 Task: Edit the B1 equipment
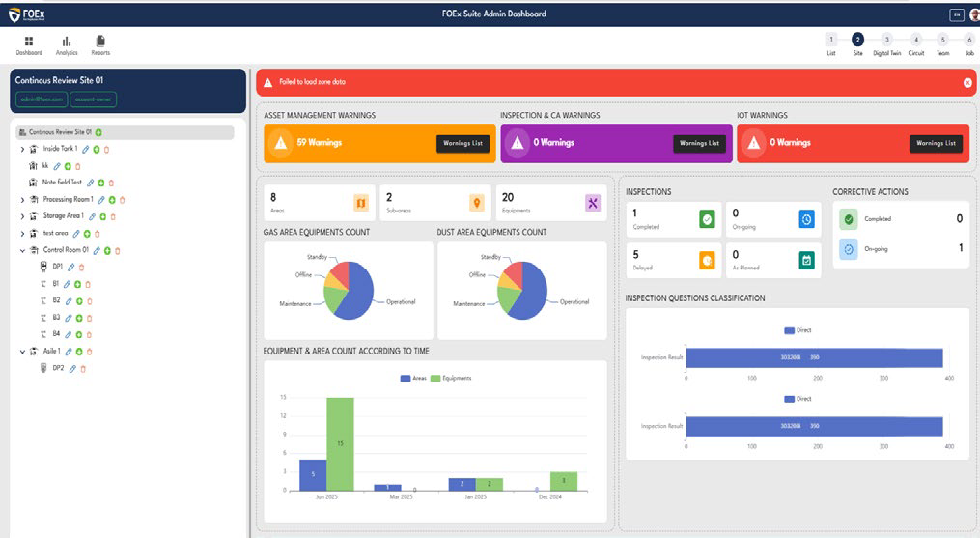(x=67, y=285)
